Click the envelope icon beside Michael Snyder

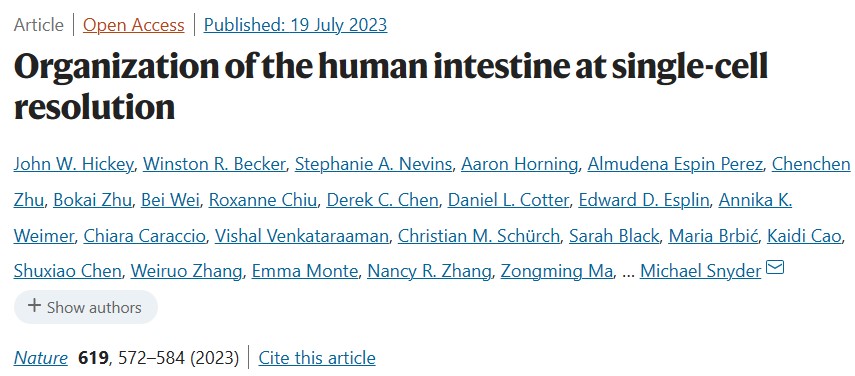point(775,268)
